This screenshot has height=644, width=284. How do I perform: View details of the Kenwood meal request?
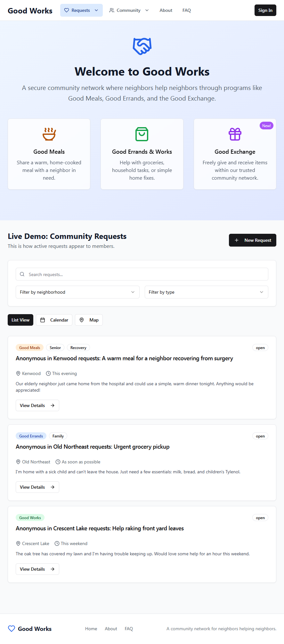click(x=37, y=405)
